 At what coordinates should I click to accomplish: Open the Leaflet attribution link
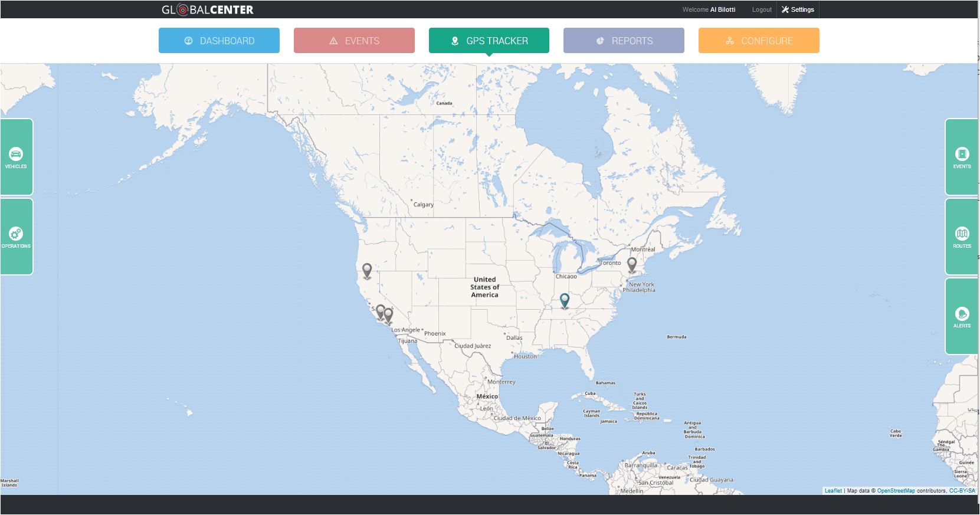click(833, 491)
